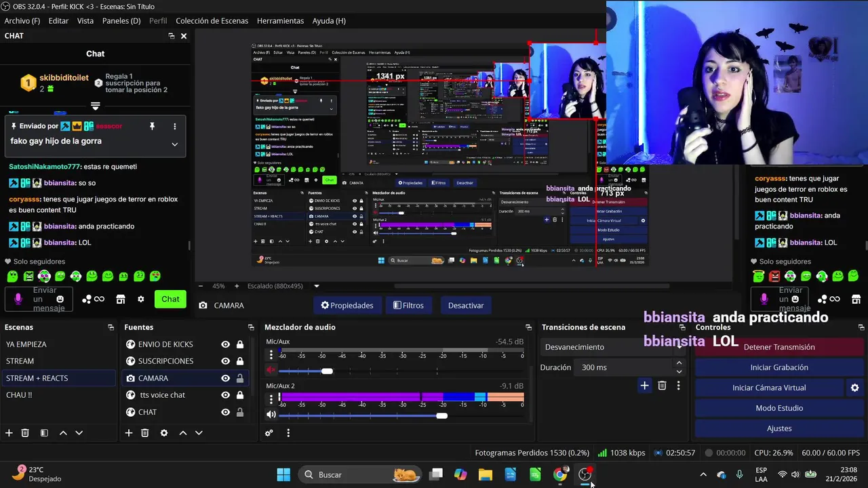The height and width of the screenshot is (488, 868).
Task: Unlock the ENVIO DE KICKS source
Action: [240, 344]
